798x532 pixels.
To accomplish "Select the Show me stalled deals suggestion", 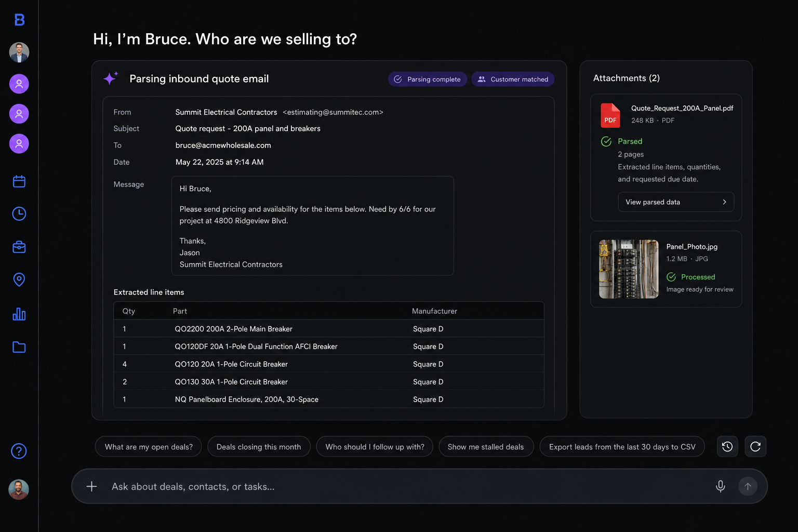I will coord(486,447).
